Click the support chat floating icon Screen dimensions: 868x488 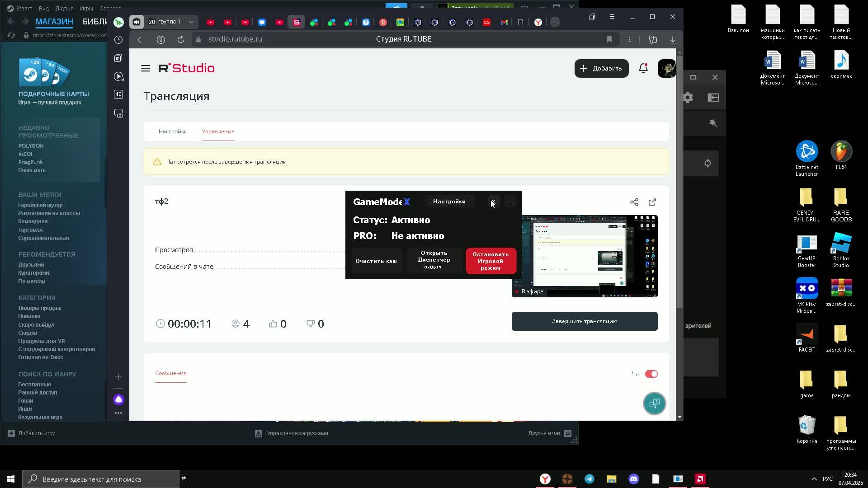(x=654, y=404)
